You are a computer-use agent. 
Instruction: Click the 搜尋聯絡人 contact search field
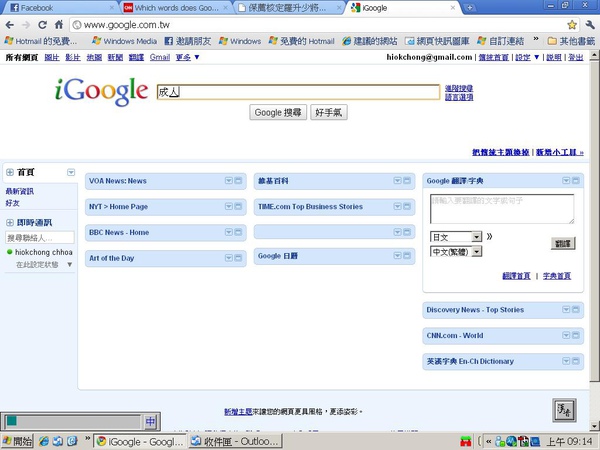click(x=40, y=238)
